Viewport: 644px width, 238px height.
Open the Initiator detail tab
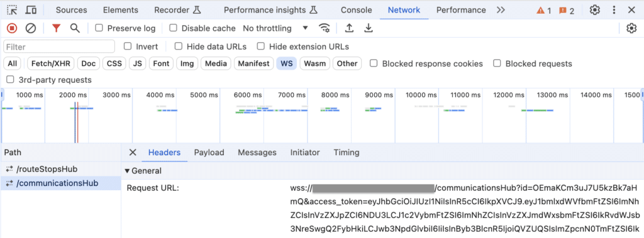tap(305, 153)
